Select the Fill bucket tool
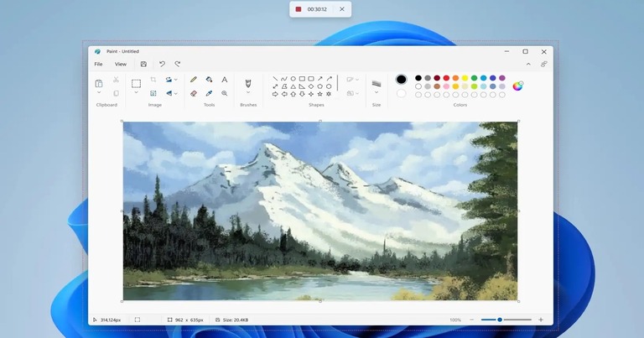Viewport: 644px width, 338px height. coord(209,80)
